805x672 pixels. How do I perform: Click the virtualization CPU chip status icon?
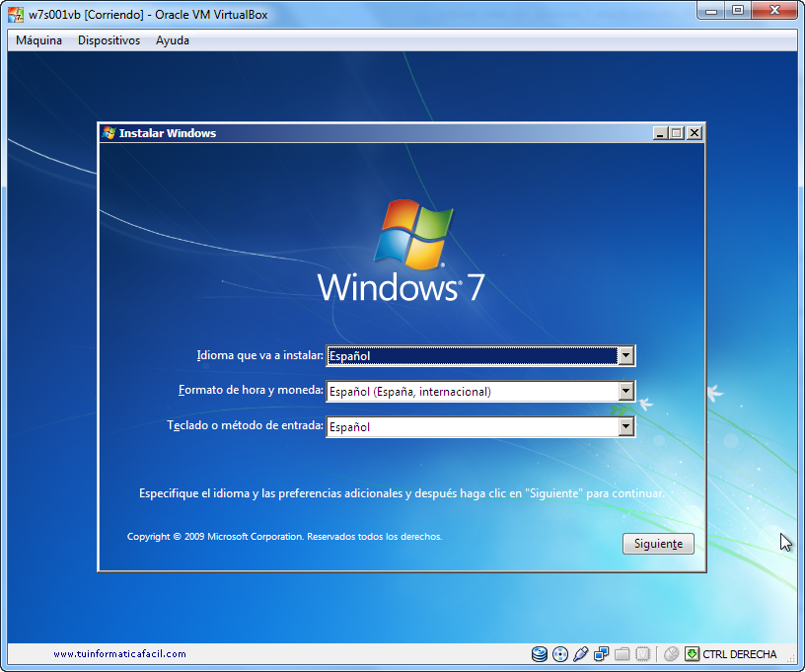(x=643, y=654)
